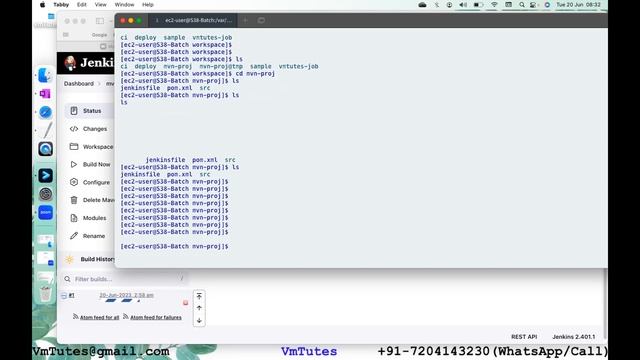Open Configure in the Jenkins sidebar
640x360 pixels.
click(x=90, y=182)
